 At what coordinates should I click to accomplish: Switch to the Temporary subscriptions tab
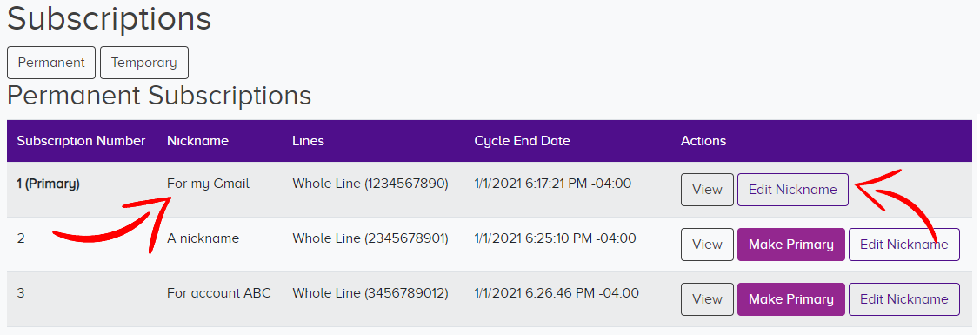point(143,63)
